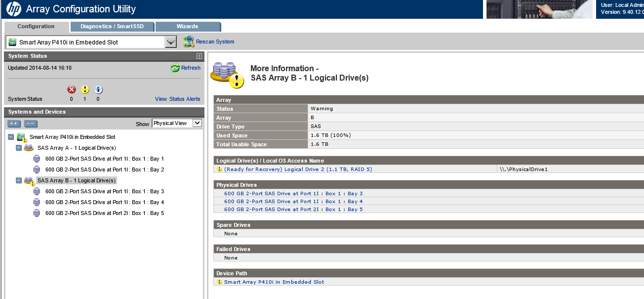Collapse the SAS Array B node
The height and width of the screenshot is (299, 644).
(x=19, y=180)
